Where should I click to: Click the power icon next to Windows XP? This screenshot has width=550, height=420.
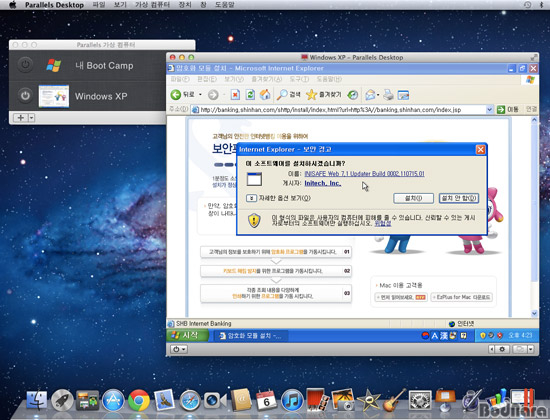point(25,95)
